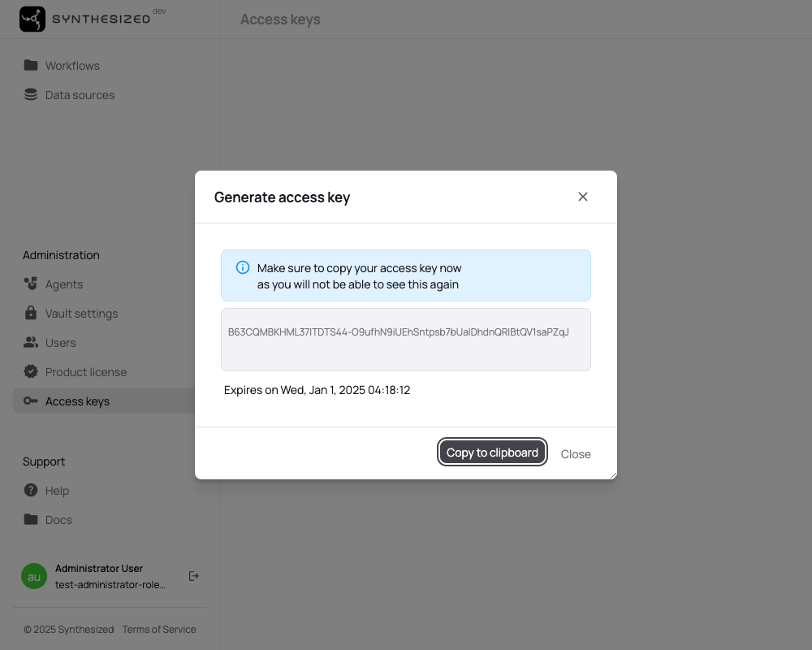Close the Generate access key dialog with X

(582, 197)
